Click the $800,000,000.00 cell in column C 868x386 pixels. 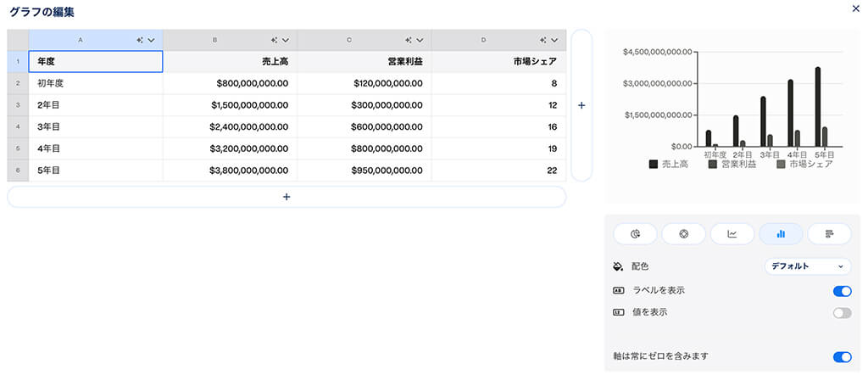(364, 148)
